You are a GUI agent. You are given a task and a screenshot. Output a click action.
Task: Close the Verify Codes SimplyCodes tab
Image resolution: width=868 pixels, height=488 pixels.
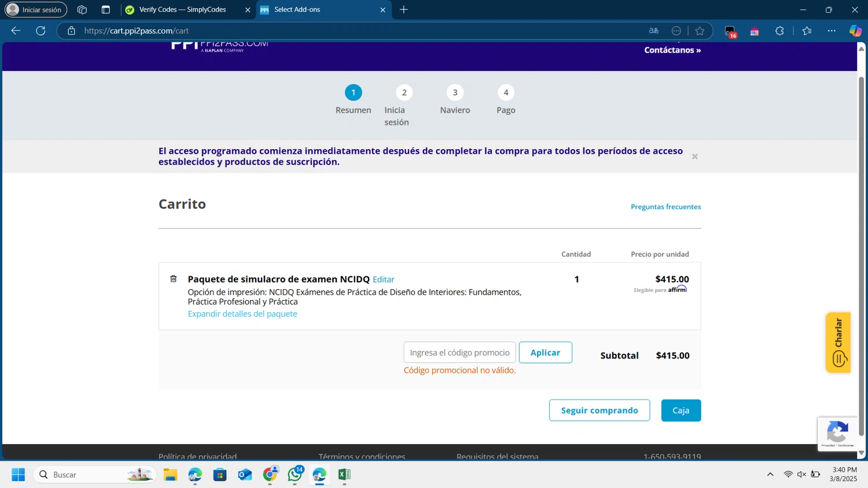248,10
